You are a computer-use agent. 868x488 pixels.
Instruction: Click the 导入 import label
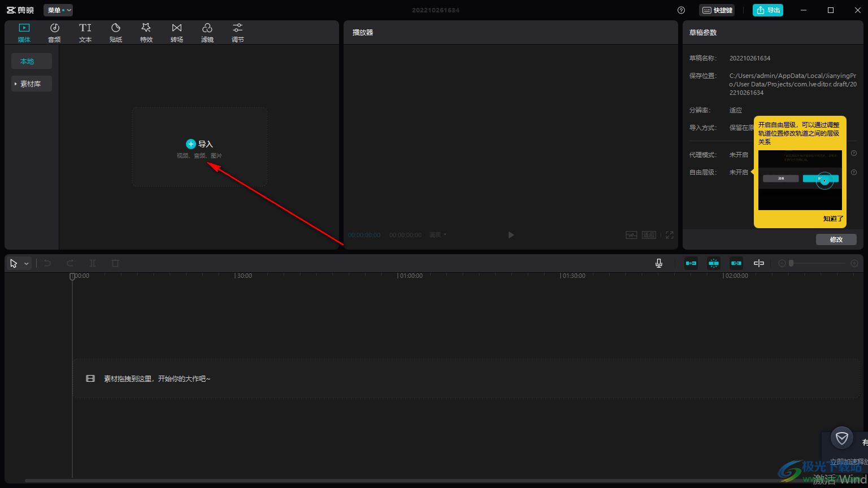pos(206,144)
